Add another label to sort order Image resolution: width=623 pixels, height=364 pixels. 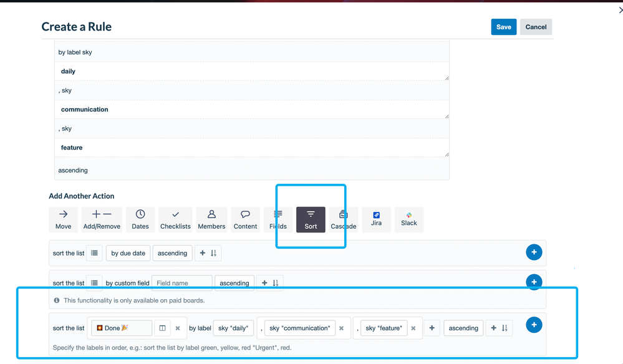pos(432,328)
